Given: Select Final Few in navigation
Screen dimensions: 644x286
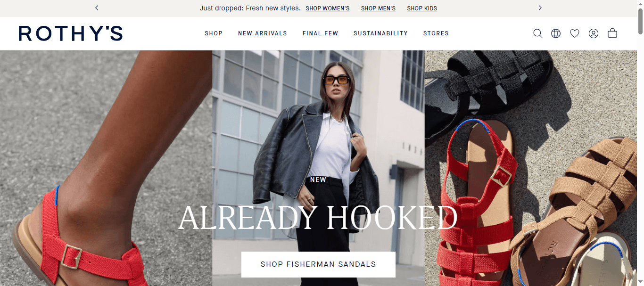Looking at the screenshot, I should pyautogui.click(x=321, y=33).
